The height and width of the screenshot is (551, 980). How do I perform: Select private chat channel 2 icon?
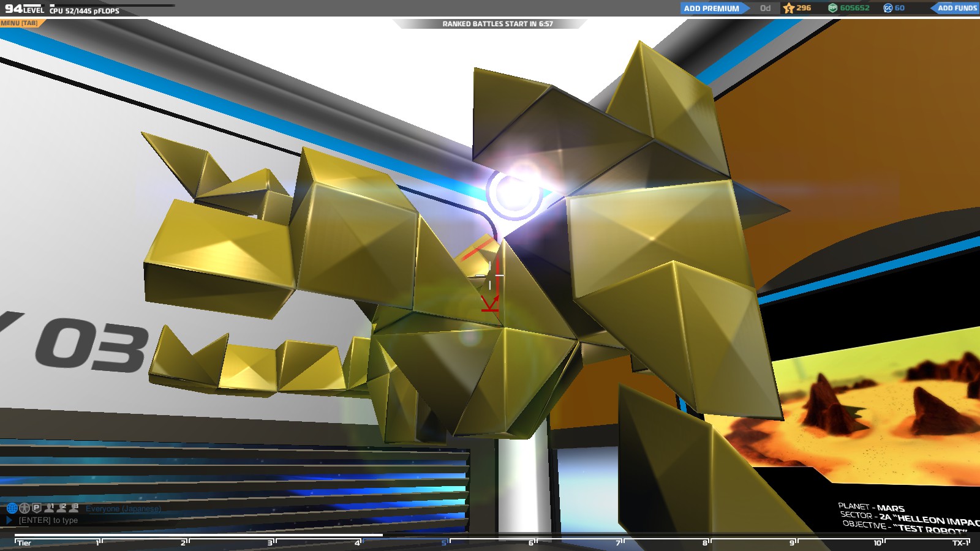(62, 508)
